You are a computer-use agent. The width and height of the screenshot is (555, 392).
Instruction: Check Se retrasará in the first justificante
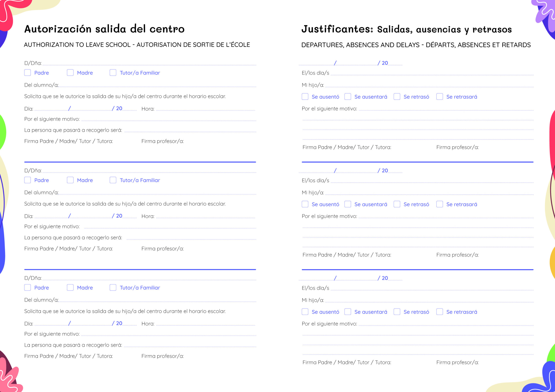(439, 97)
